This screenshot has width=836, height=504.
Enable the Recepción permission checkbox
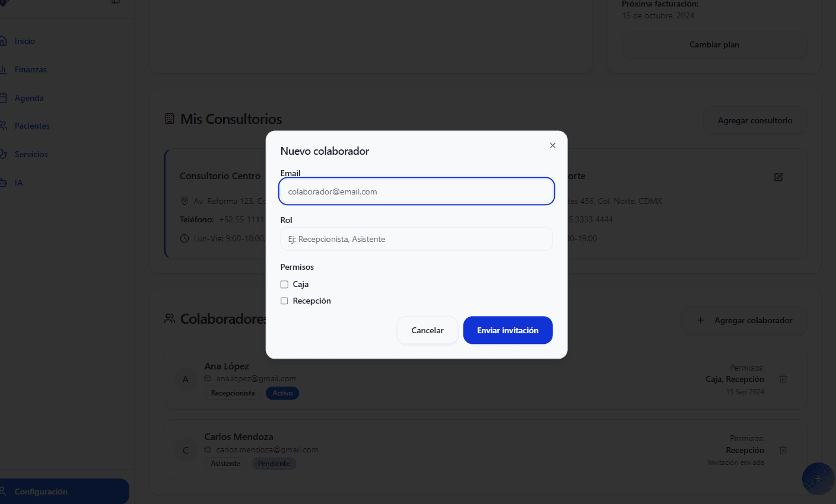coord(284,301)
